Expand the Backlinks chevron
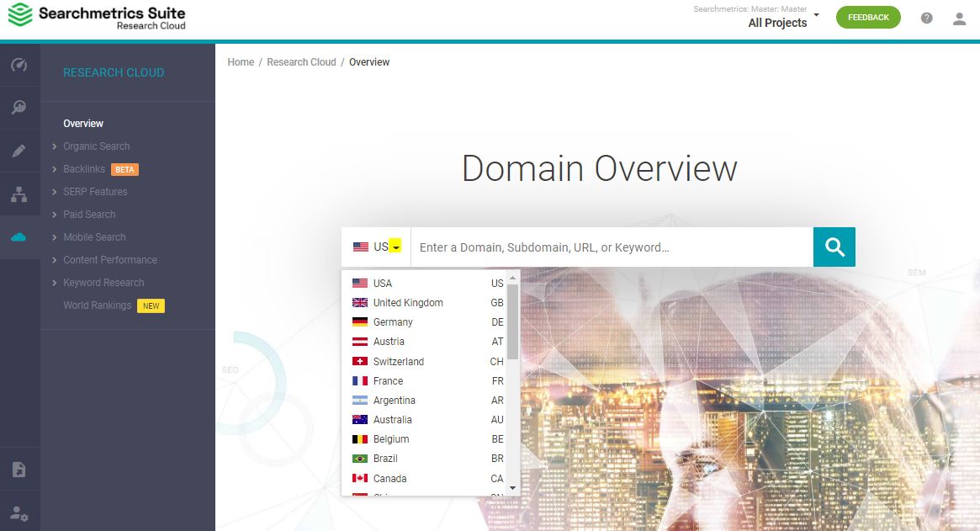 (x=55, y=169)
